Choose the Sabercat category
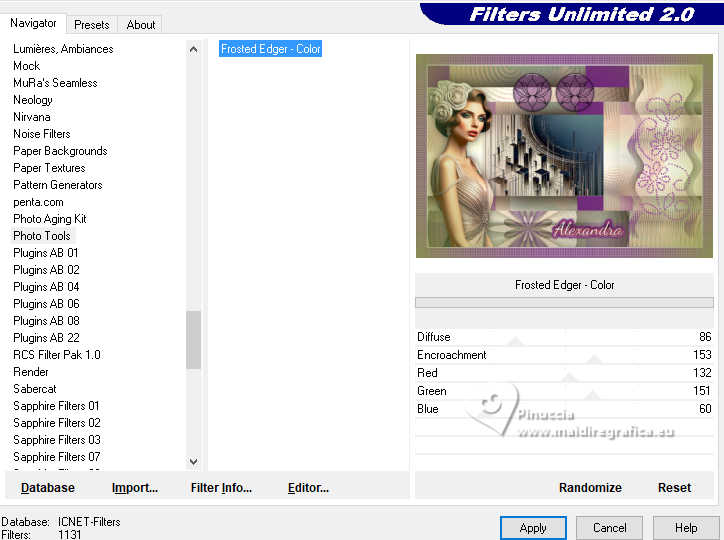The height and width of the screenshot is (540, 724). pyautogui.click(x=35, y=389)
